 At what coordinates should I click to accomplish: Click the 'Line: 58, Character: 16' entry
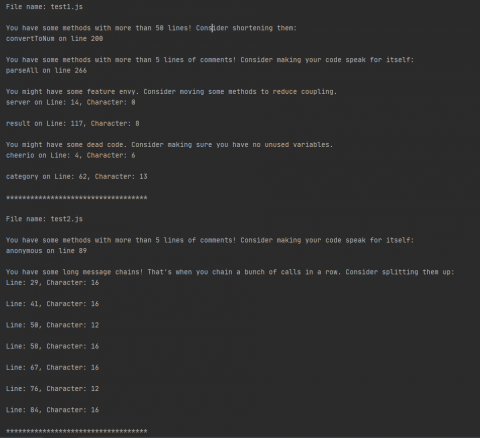point(52,346)
